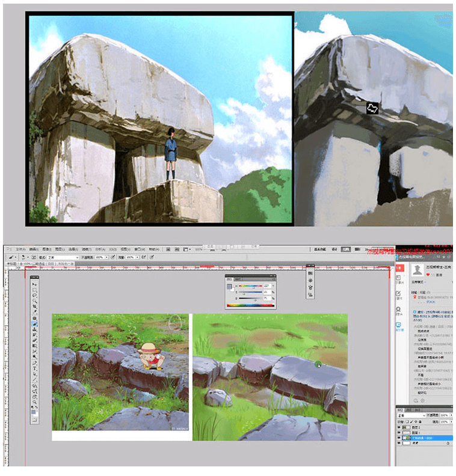This screenshot has width=456, height=476.
Task: Select the Lasso tool
Action: [35, 295]
